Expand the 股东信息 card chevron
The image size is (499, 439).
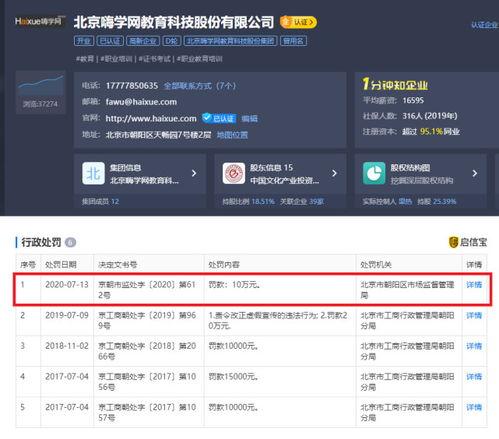334,173
